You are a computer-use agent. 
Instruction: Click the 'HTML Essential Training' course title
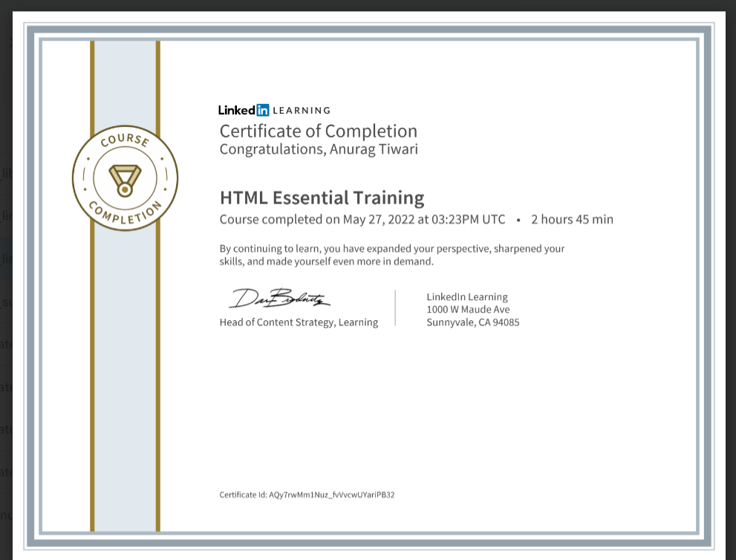pos(322,198)
